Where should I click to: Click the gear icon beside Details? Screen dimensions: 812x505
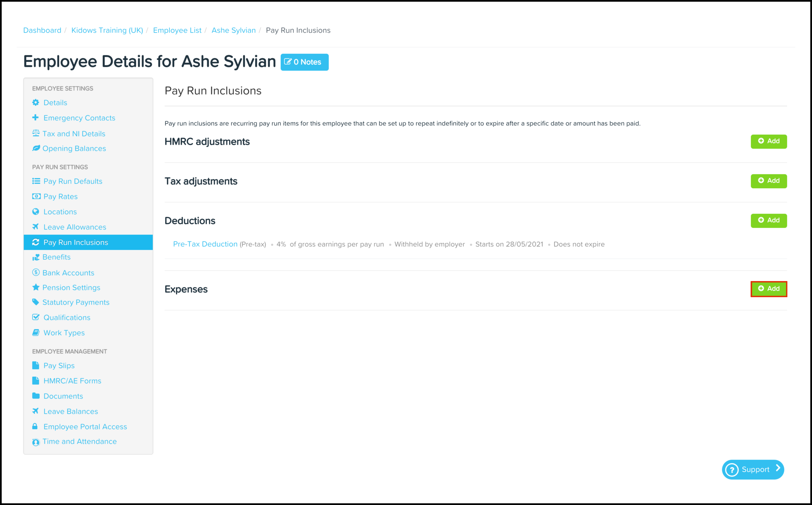36,103
